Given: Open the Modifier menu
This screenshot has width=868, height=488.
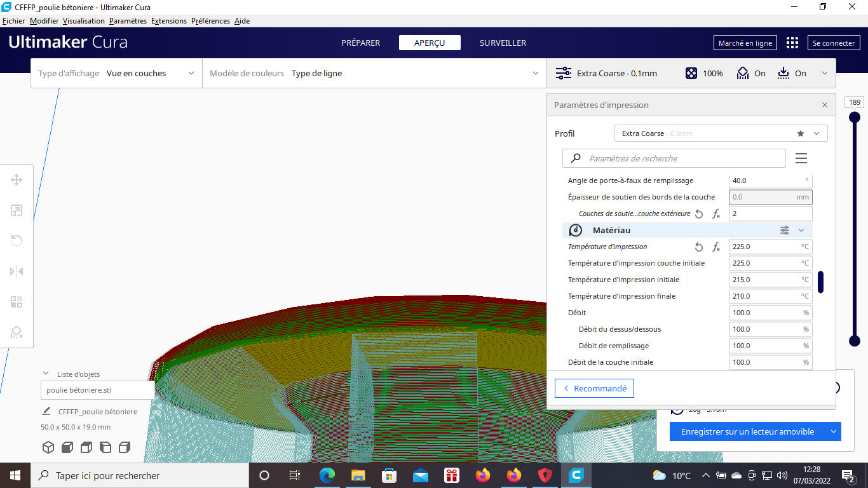Looking at the screenshot, I should 44,21.
